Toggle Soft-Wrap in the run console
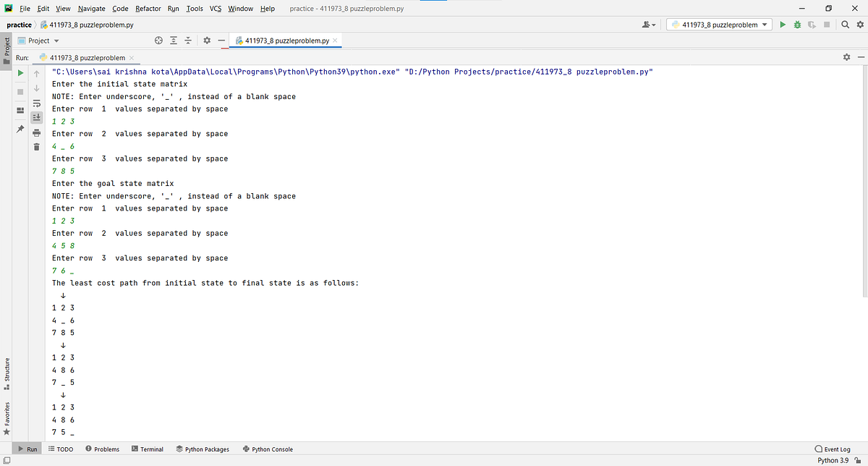 tap(37, 103)
